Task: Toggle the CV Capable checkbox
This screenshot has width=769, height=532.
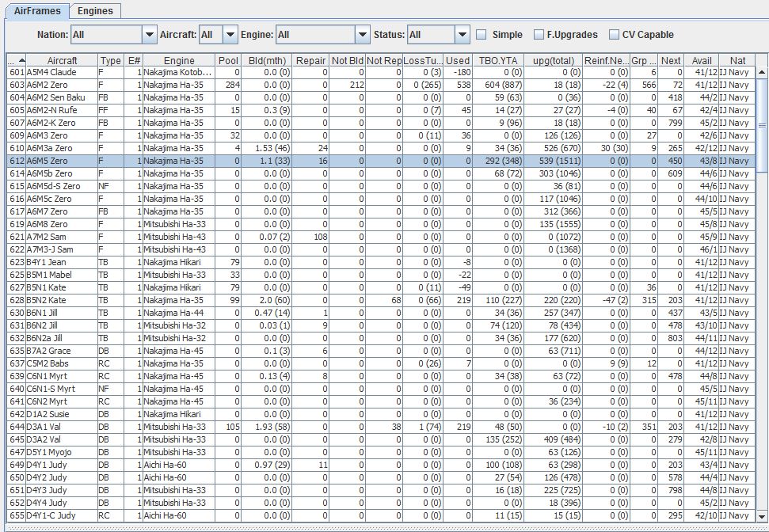Action: 614,35
